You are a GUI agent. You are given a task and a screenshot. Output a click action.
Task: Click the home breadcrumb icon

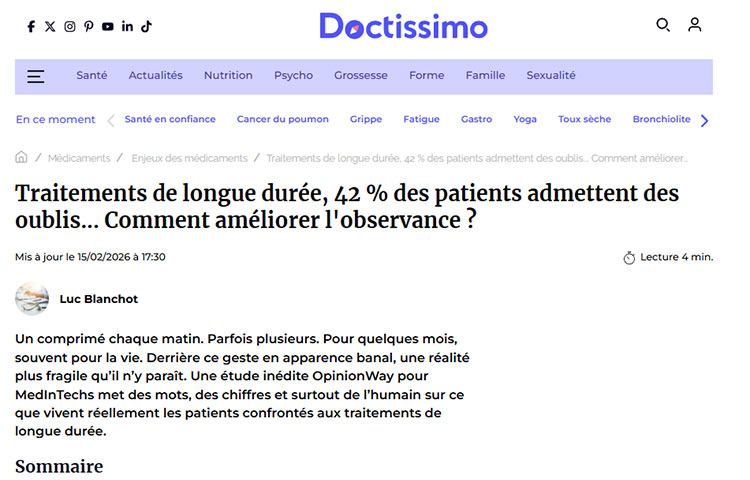(22, 158)
